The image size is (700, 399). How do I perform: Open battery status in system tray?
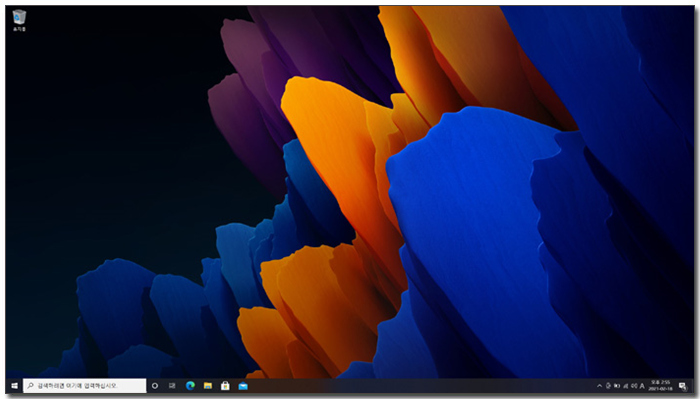[617, 386]
